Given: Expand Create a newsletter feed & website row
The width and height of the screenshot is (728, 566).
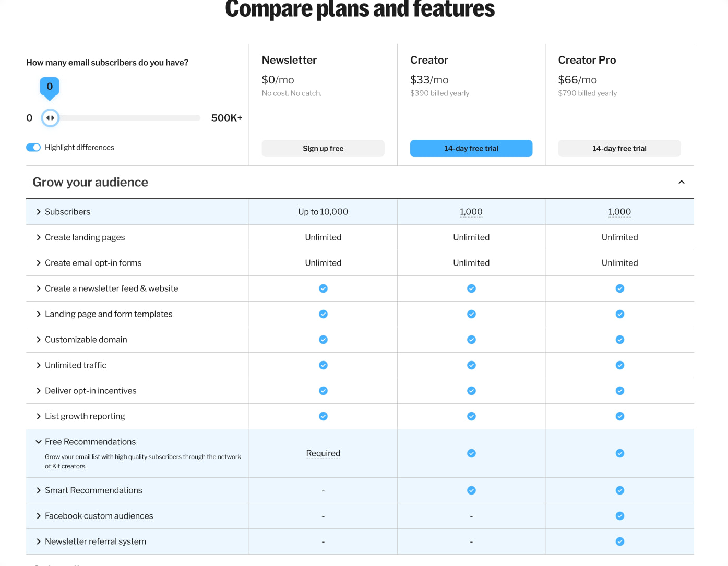Looking at the screenshot, I should coord(39,288).
